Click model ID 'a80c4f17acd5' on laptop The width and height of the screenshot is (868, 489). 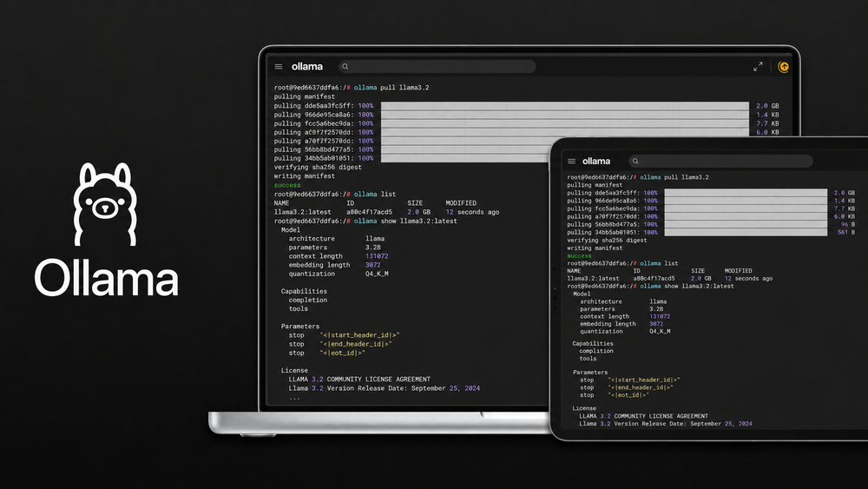[x=369, y=212]
